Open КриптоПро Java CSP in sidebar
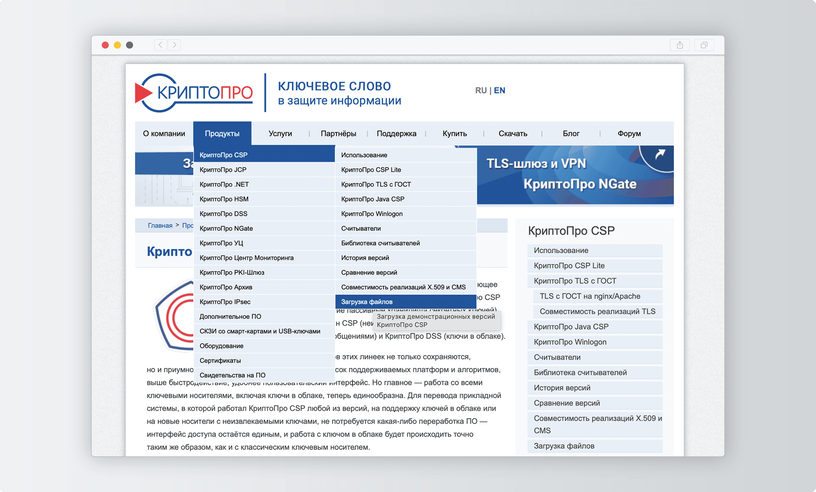 click(595, 326)
